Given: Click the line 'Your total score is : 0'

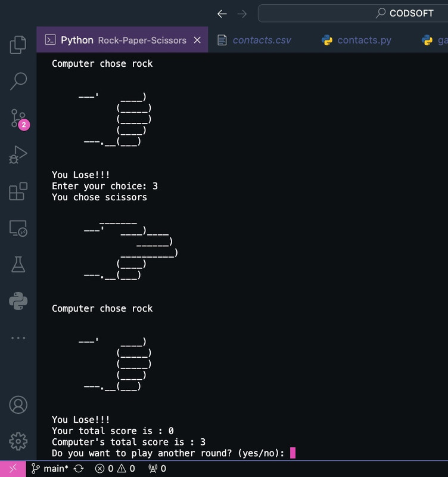Looking at the screenshot, I should click(x=113, y=430).
